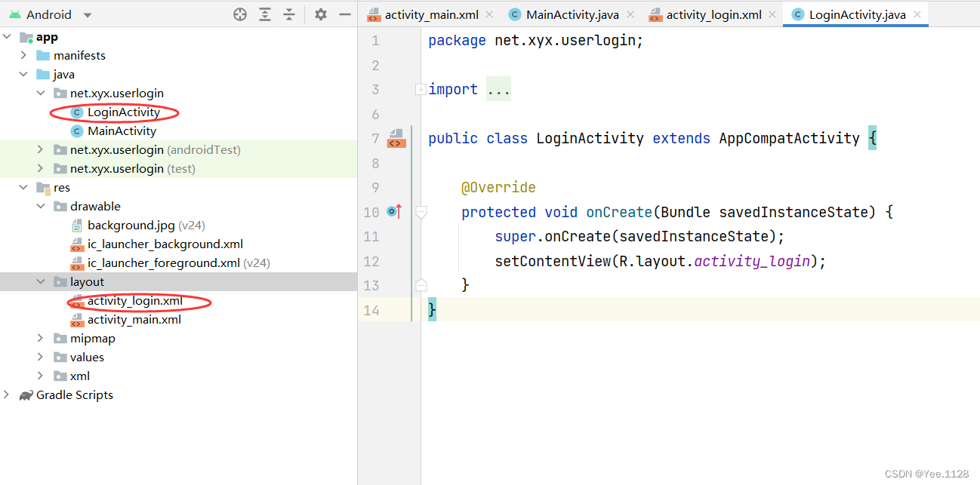Select activity_main.xml in layout folder
Screen dimensions: 980x485
click(134, 319)
